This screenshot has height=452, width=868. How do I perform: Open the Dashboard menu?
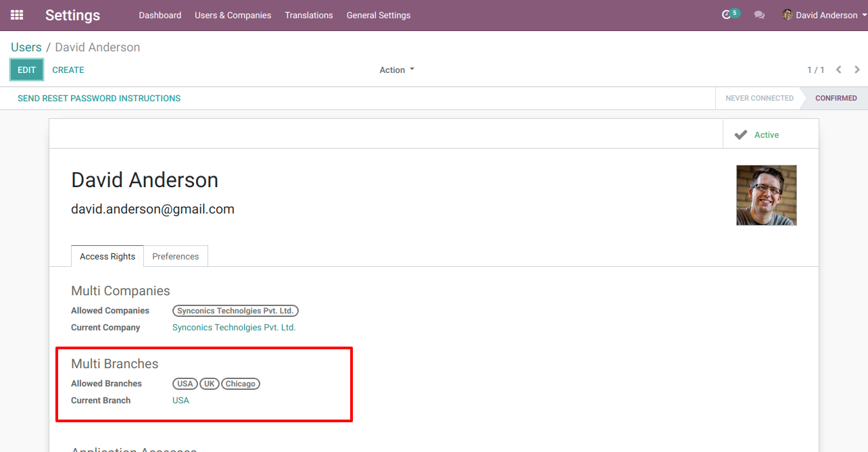tap(160, 15)
